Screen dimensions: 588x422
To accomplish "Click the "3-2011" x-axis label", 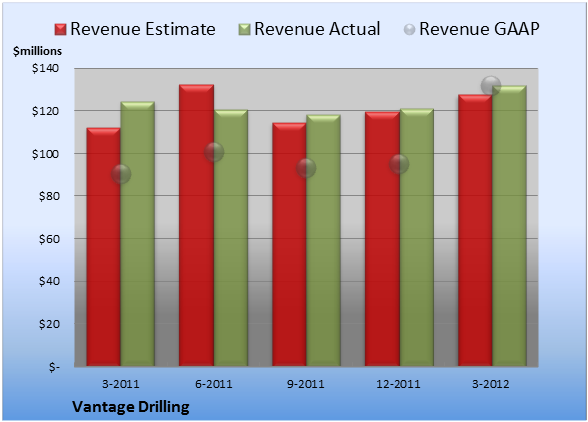I will pyautogui.click(x=121, y=384).
